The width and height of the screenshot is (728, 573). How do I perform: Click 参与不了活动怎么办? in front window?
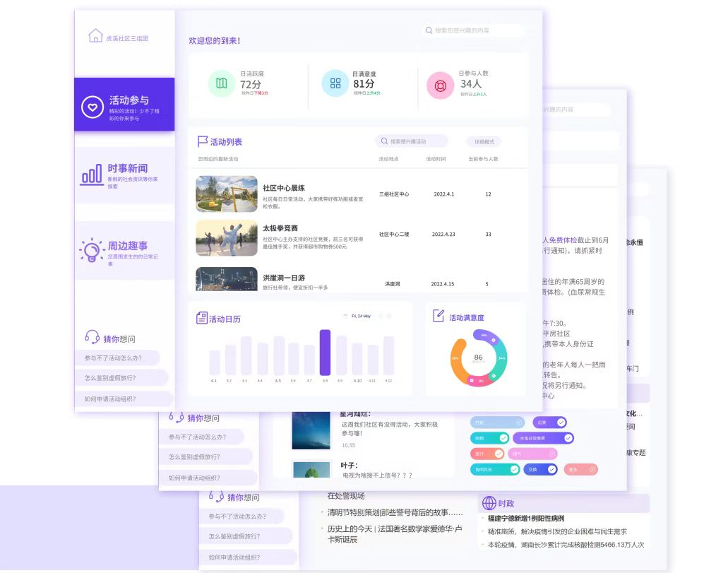[117, 358]
